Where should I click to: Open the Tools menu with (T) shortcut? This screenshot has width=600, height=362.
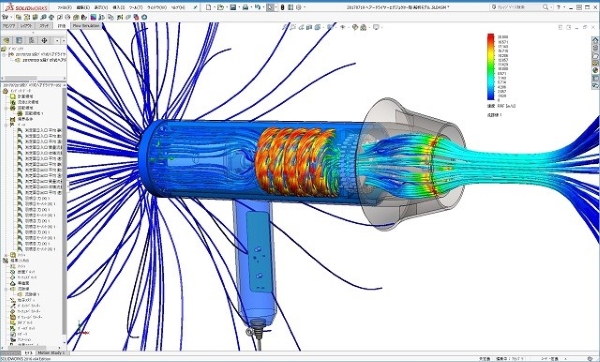tap(136, 7)
